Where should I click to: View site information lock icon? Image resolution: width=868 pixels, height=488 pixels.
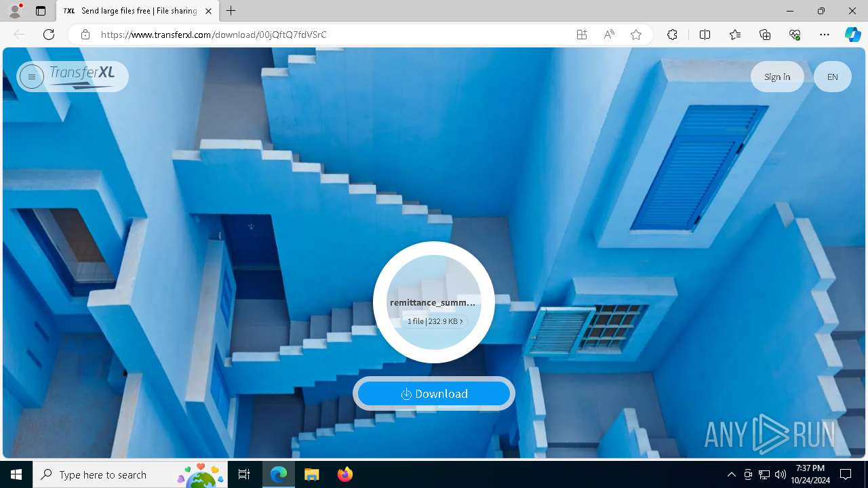coord(85,35)
